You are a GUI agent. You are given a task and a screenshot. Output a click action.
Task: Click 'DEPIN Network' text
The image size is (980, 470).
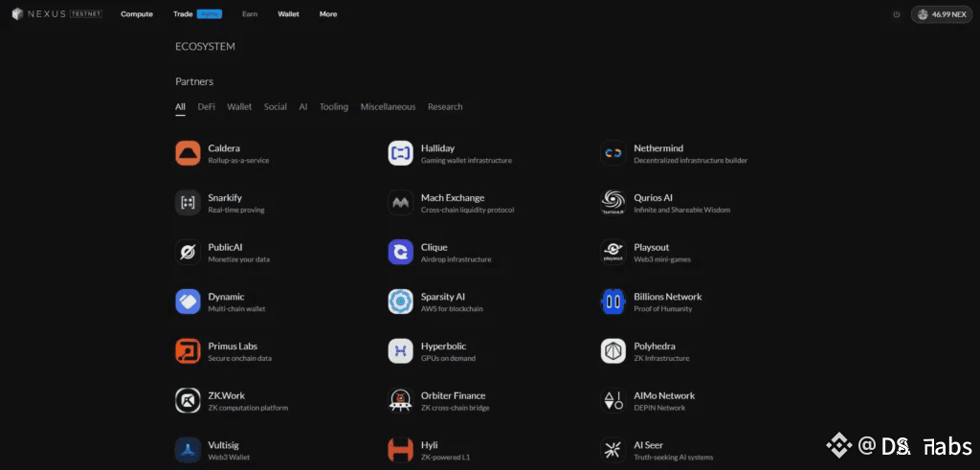pos(659,408)
